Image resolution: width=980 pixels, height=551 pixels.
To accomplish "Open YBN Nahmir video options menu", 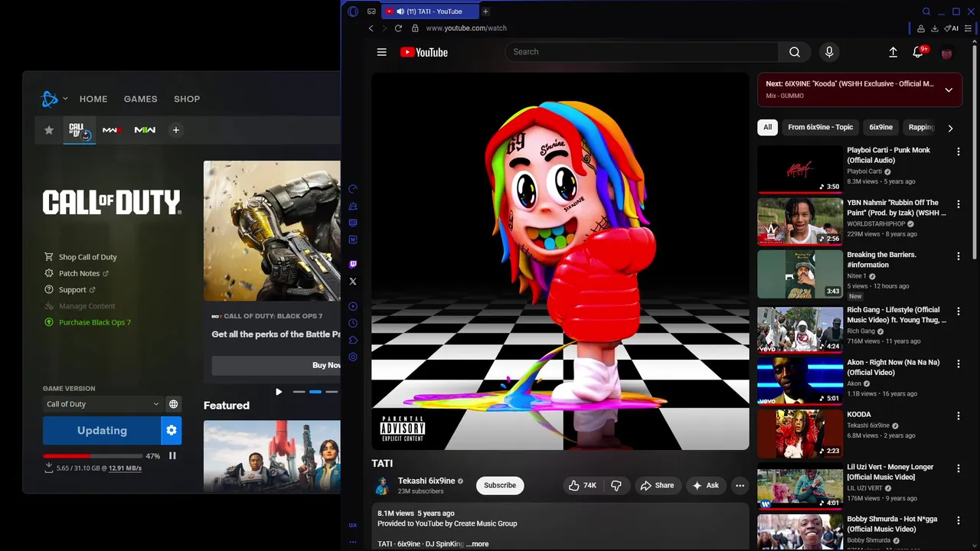I will click(958, 204).
